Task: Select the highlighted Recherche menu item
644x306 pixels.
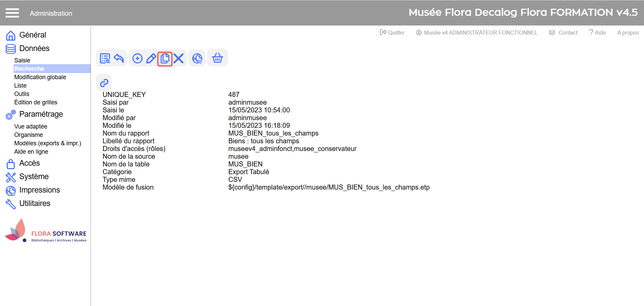Action: pyautogui.click(x=52, y=69)
